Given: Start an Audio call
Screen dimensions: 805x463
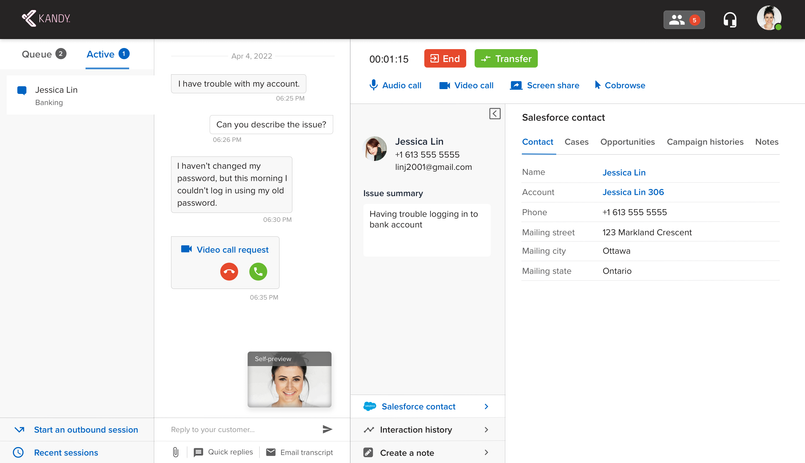Looking at the screenshot, I should [x=395, y=85].
